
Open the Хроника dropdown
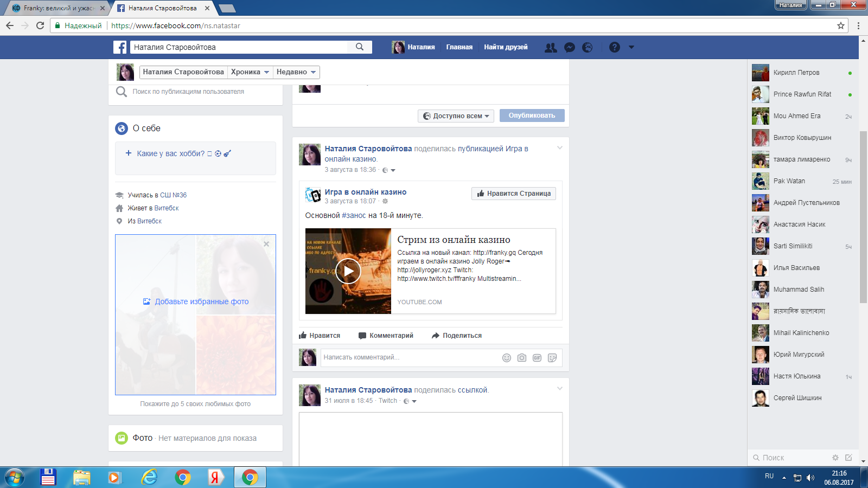250,72
